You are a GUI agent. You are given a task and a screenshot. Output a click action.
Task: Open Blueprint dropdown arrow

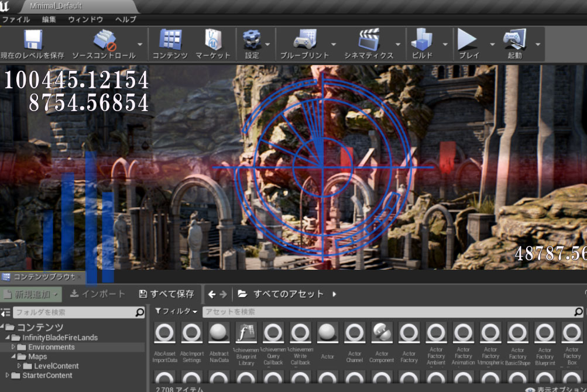coord(334,44)
